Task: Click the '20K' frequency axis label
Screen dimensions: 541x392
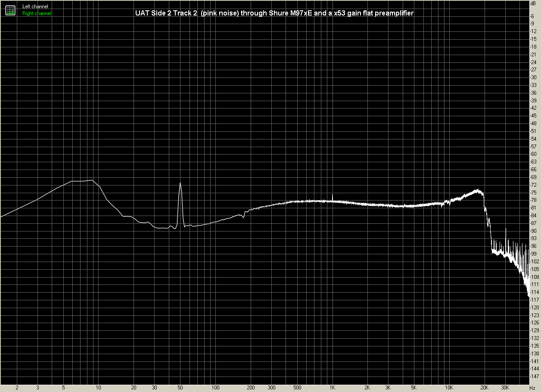Action: click(x=485, y=388)
